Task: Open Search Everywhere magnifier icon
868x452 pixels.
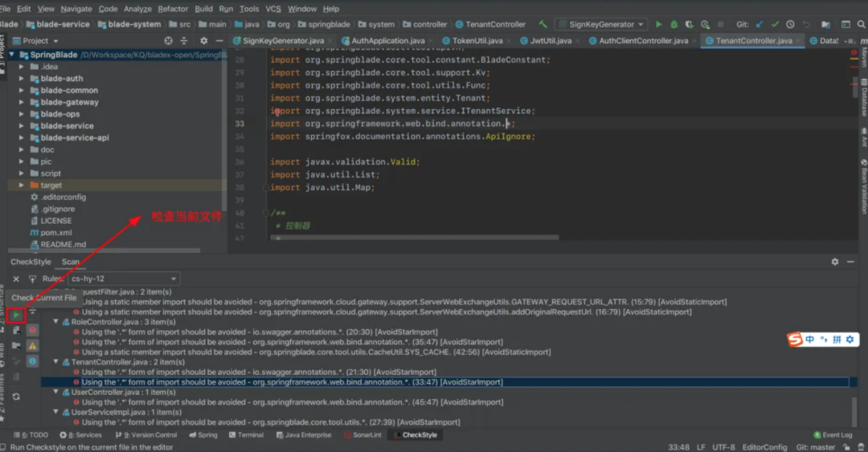Action: 862,24
